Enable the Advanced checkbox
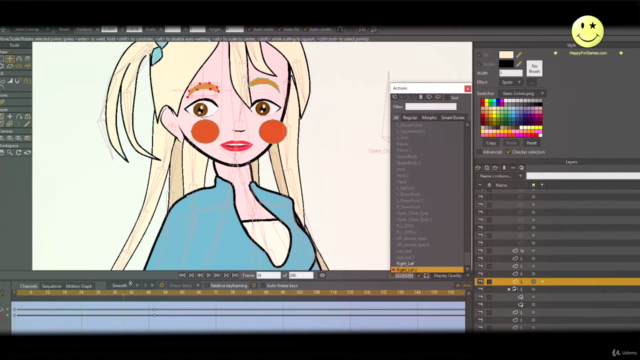 coord(479,152)
